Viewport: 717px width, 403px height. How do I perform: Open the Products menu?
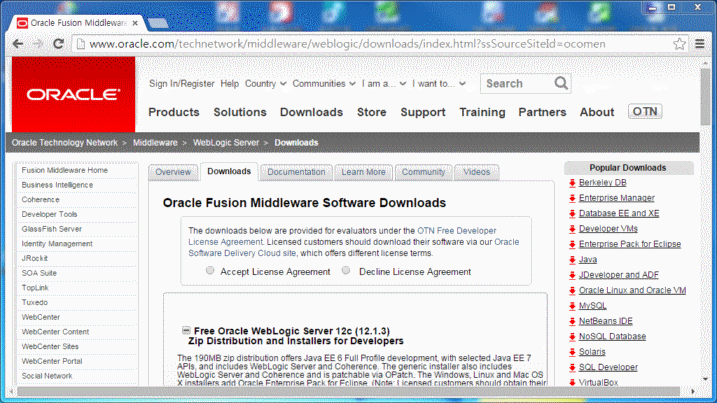tap(174, 112)
